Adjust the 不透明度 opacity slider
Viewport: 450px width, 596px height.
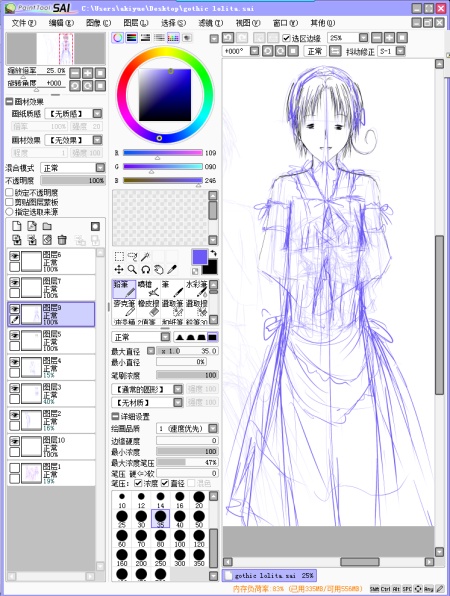(73, 181)
